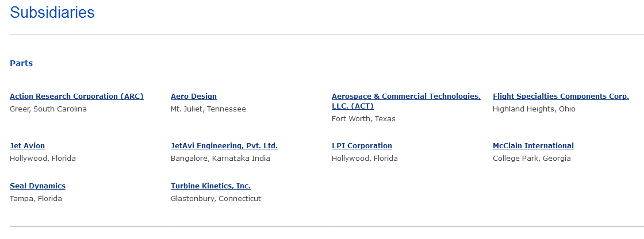Click the Glastonbury, Connecticut location text

pos(216,199)
